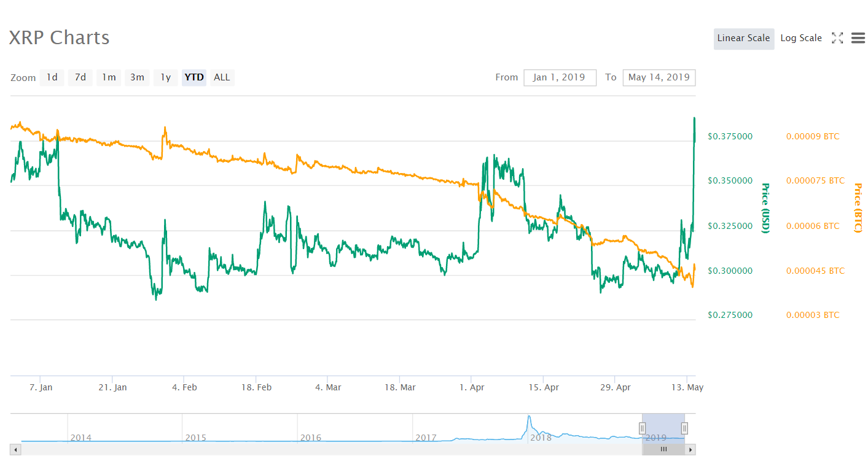Viewport: 868px width, 464px height.
Task: Select the Log Scale tab option
Action: [801, 37]
